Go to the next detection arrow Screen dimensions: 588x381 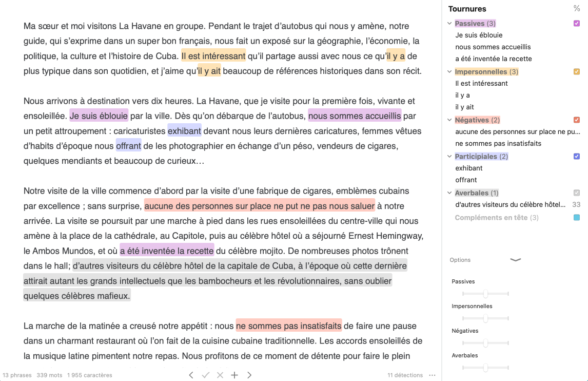click(249, 375)
